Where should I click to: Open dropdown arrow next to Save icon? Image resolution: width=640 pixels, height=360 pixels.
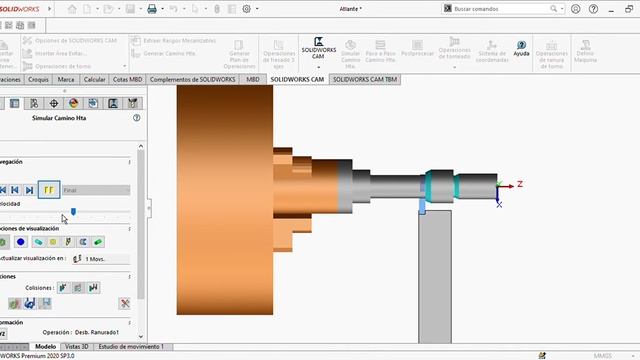point(140,9)
